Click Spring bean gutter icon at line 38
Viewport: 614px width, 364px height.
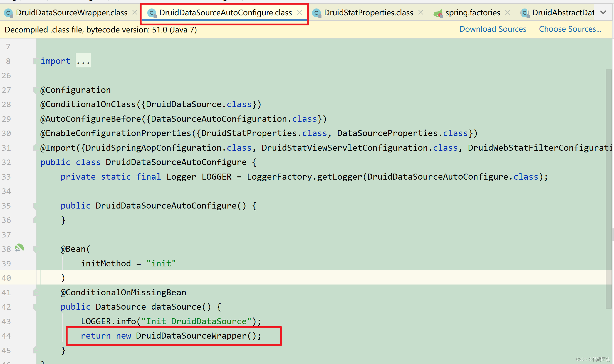point(19,248)
